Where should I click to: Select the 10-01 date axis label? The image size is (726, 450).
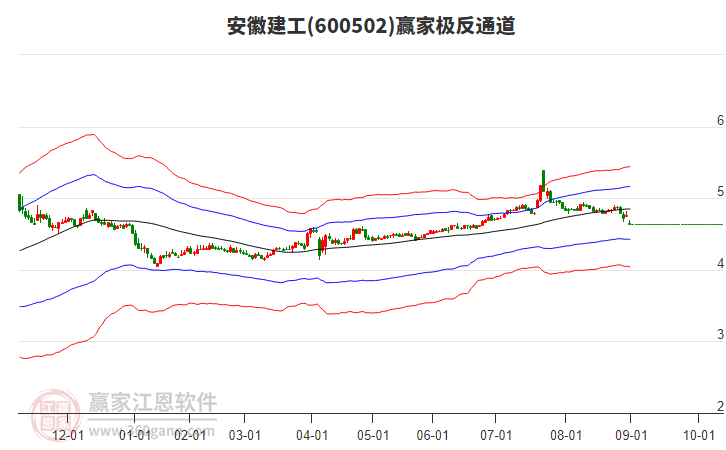[699, 436]
